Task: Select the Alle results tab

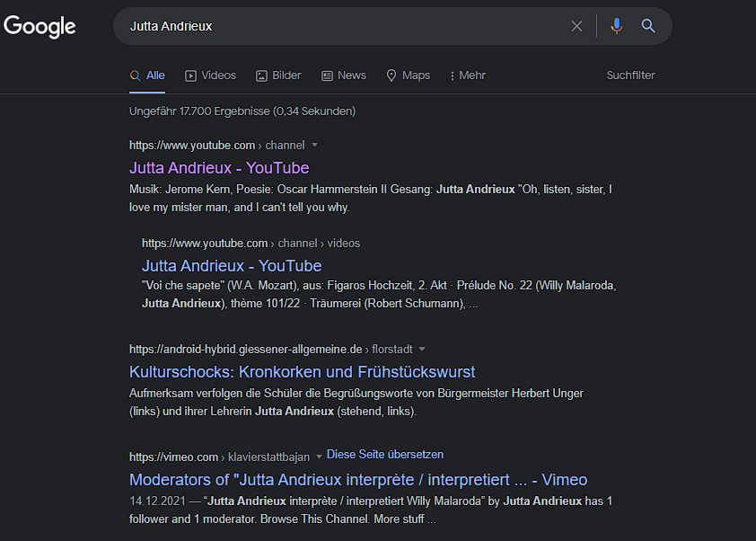Action: click(147, 75)
